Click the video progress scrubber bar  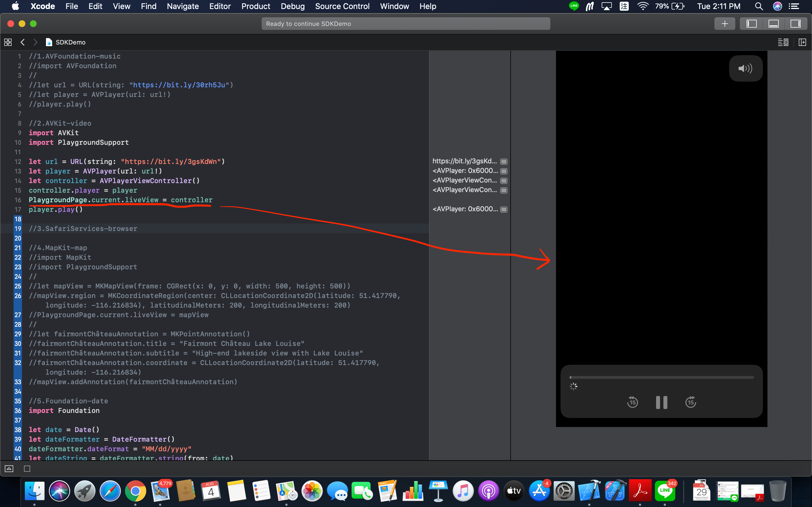pyautogui.click(x=661, y=377)
